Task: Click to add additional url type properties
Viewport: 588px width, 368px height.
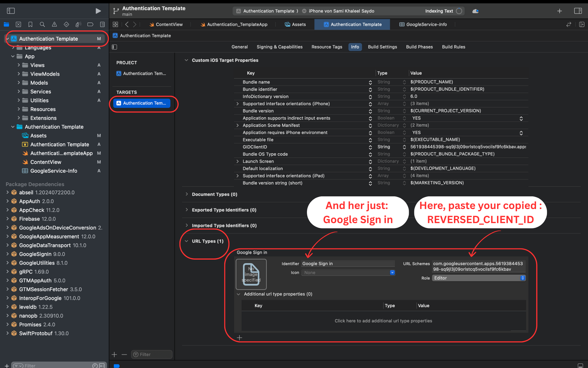Action: pos(383,321)
